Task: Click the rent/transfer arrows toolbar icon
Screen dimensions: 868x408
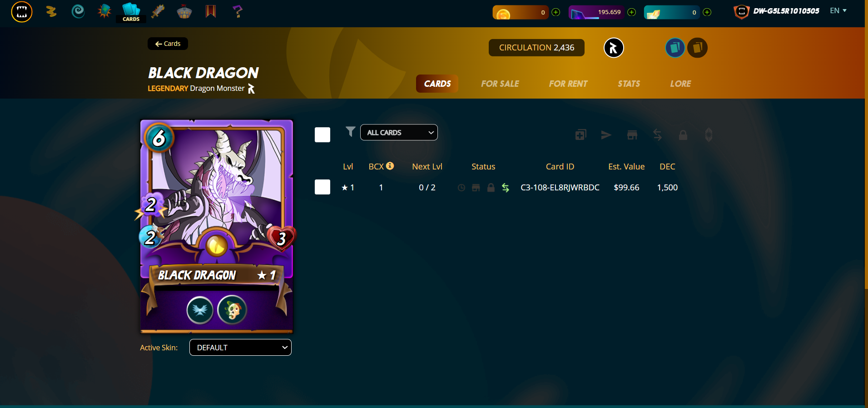Action: click(657, 134)
